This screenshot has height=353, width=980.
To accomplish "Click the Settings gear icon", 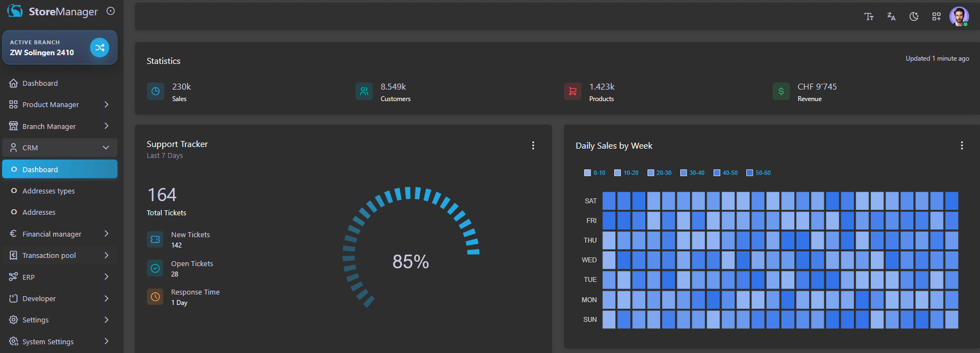I will 14,320.
